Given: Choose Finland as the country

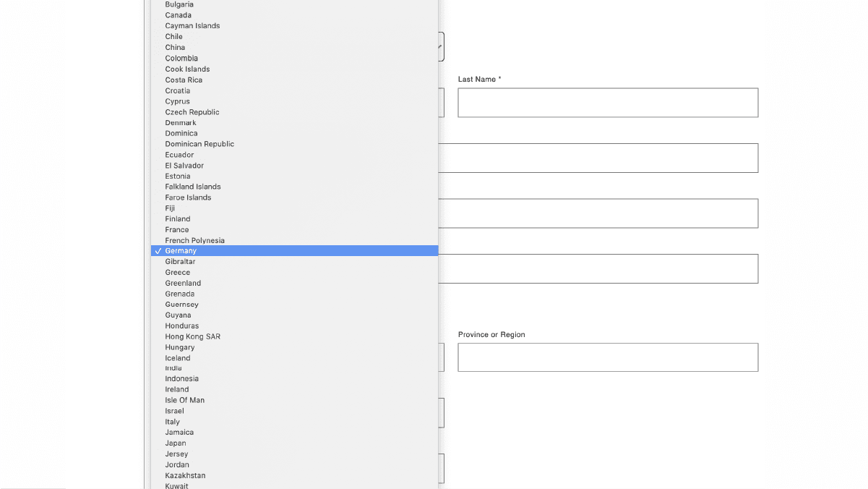Looking at the screenshot, I should [177, 218].
